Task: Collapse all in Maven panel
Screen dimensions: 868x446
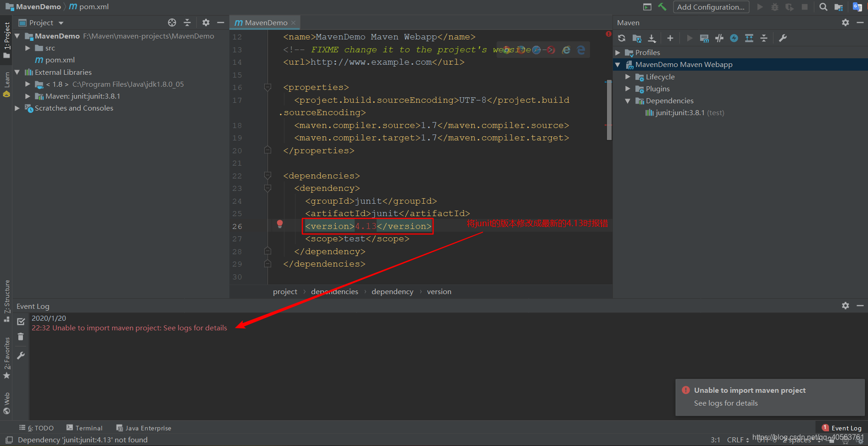Action: click(764, 38)
